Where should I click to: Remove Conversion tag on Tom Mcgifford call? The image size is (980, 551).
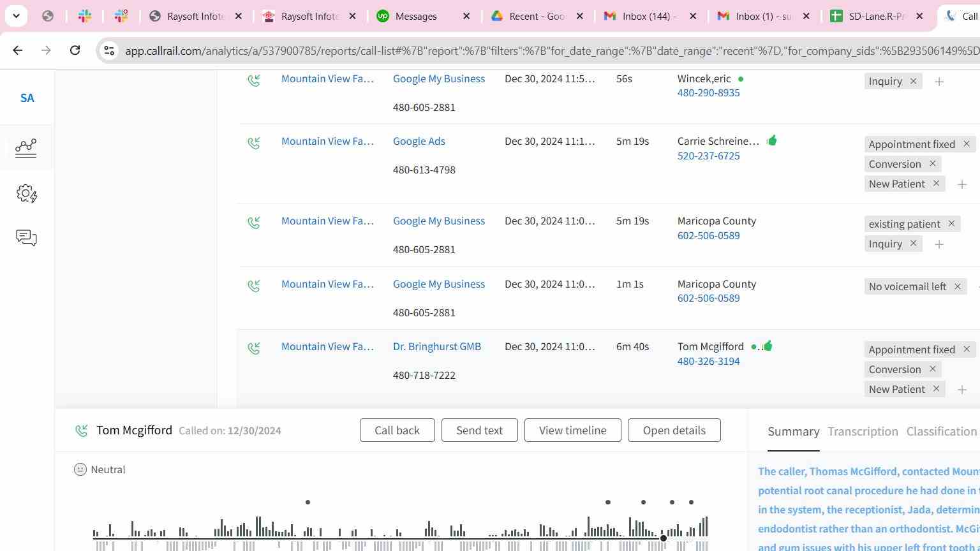pyautogui.click(x=932, y=369)
